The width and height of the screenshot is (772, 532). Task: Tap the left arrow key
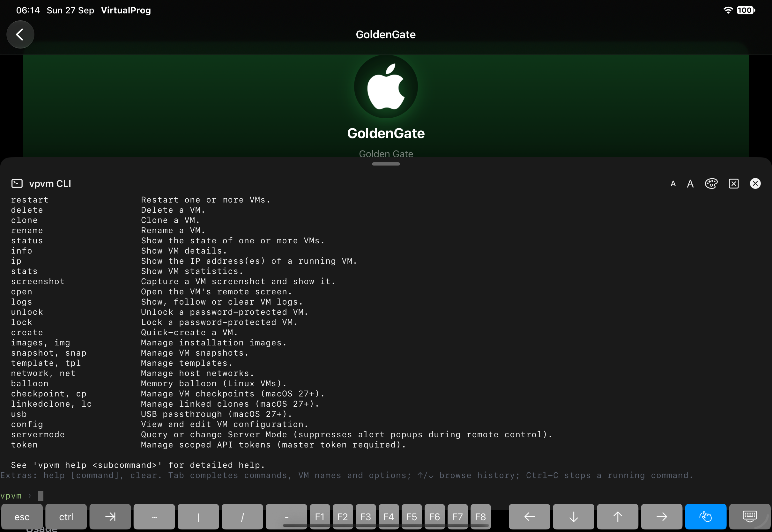pos(529,517)
